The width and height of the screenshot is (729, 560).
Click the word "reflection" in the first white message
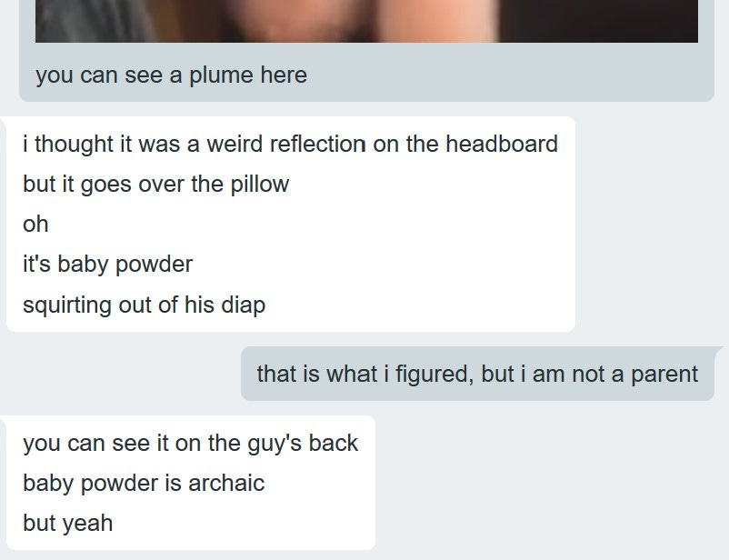317,144
